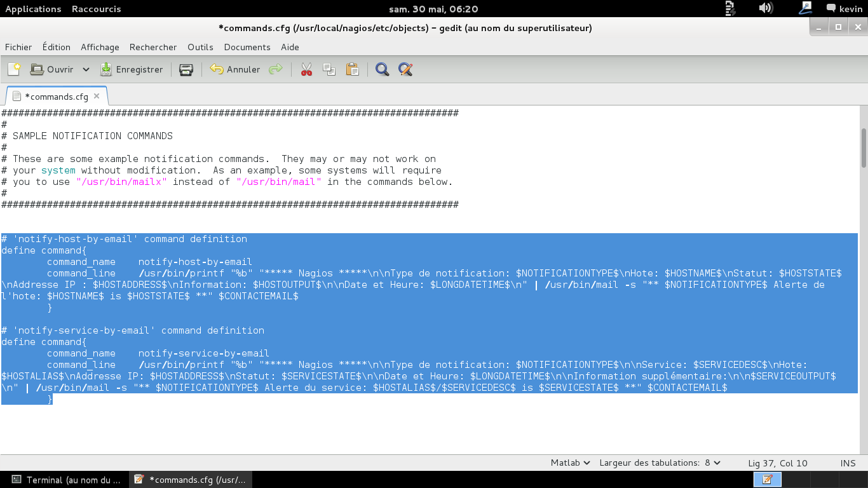Click on the word system in comment

coord(58,170)
